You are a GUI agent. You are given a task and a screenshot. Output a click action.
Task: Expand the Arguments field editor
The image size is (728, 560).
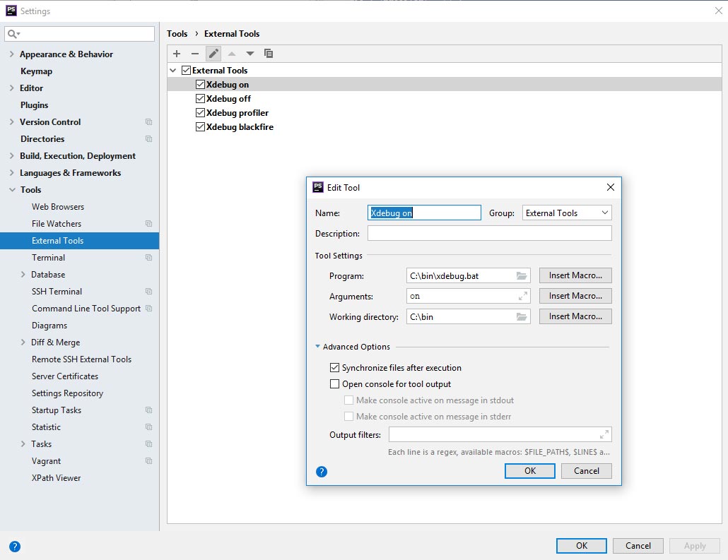[x=523, y=296]
